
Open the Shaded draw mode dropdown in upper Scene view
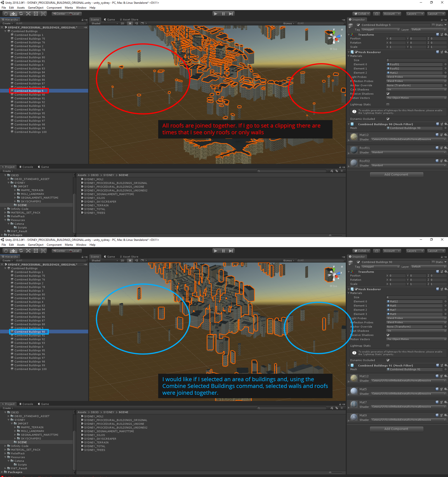[x=105, y=23]
